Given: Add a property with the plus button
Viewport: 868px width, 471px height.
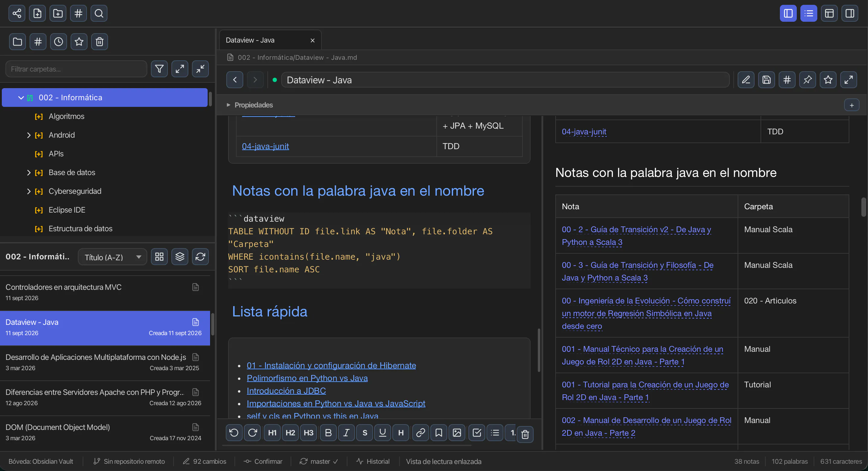Looking at the screenshot, I should point(851,105).
